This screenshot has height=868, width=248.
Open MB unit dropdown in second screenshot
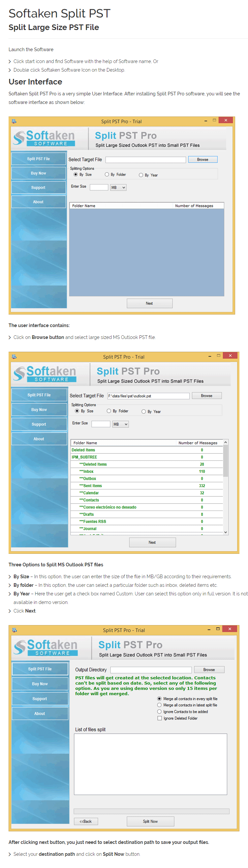120,424
